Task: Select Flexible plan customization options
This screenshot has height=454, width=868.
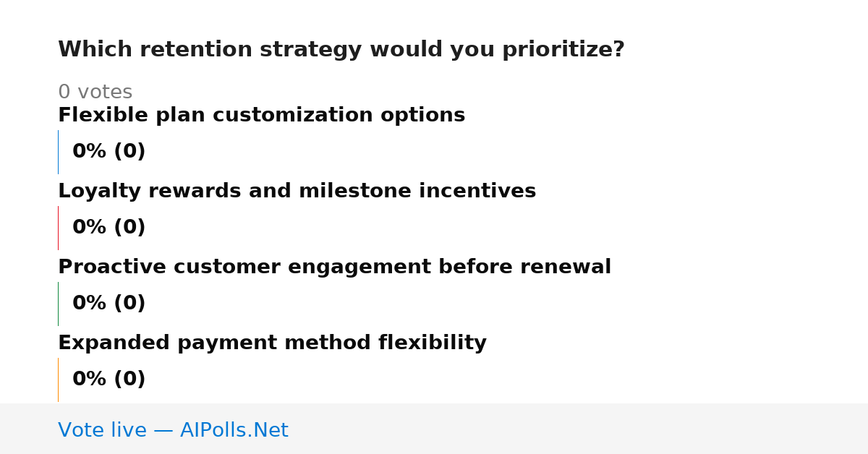Action: pos(261,116)
